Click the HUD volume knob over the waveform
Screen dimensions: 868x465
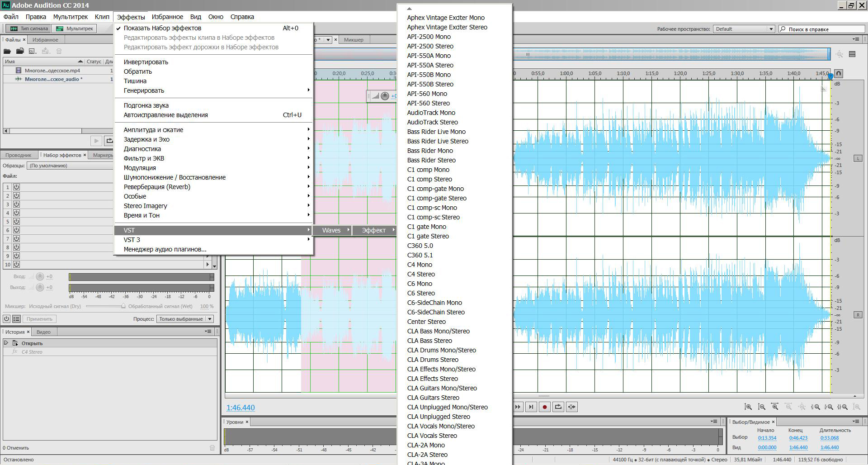click(385, 96)
